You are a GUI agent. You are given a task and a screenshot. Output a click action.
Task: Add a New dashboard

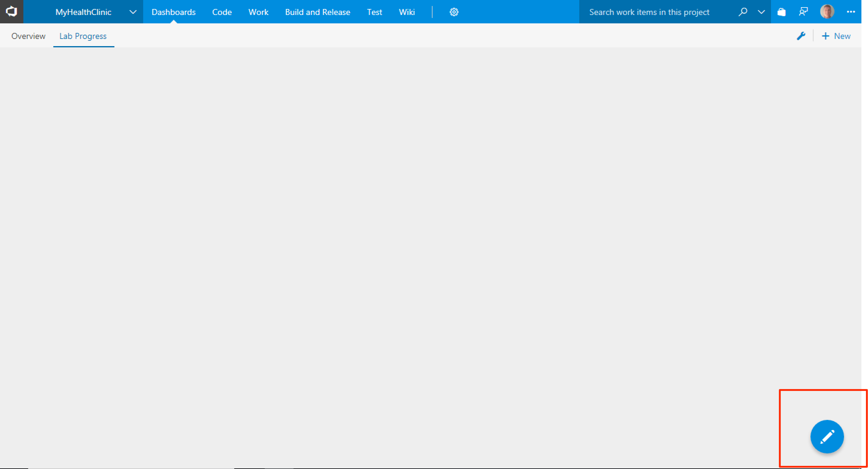(836, 36)
